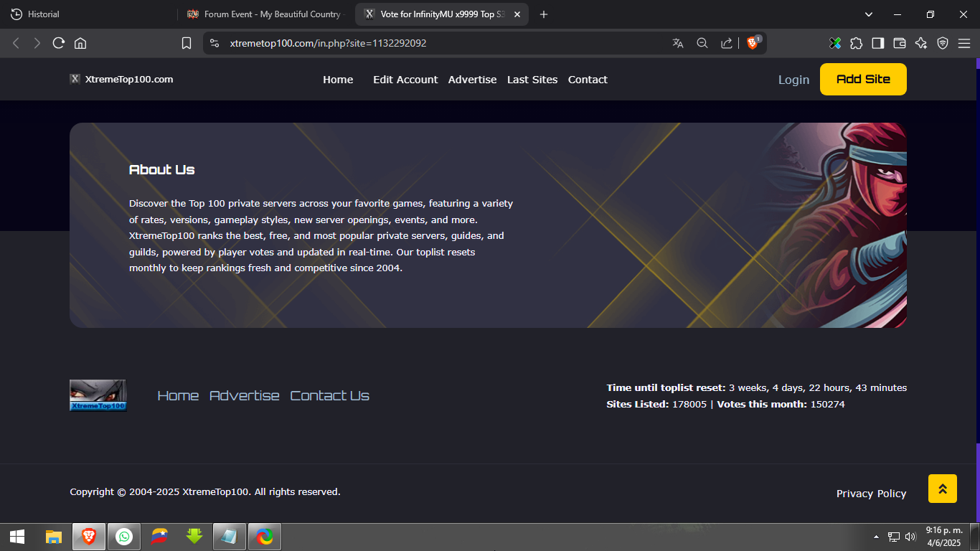Click the footer XtremeTop100 logo image
980x551 pixels.
click(98, 395)
